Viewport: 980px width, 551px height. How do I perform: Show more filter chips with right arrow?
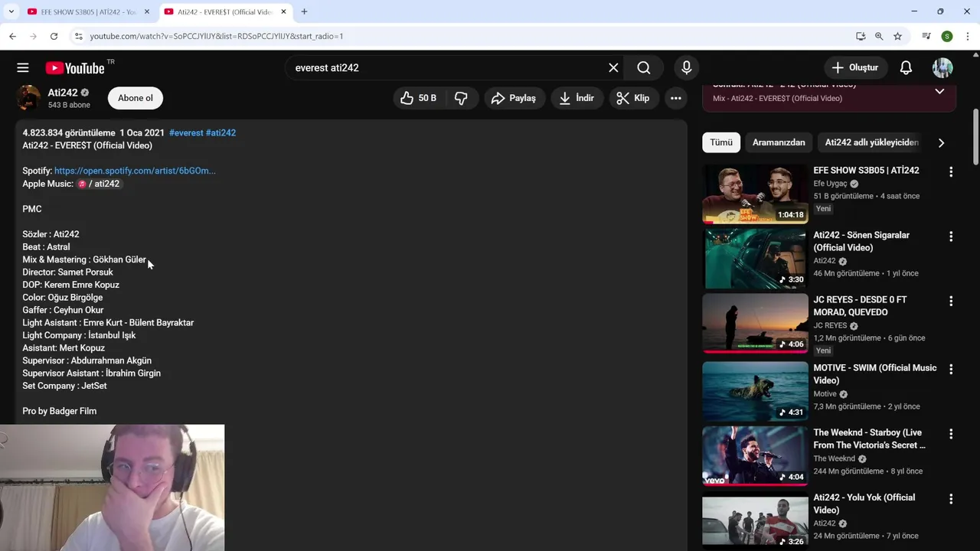941,142
